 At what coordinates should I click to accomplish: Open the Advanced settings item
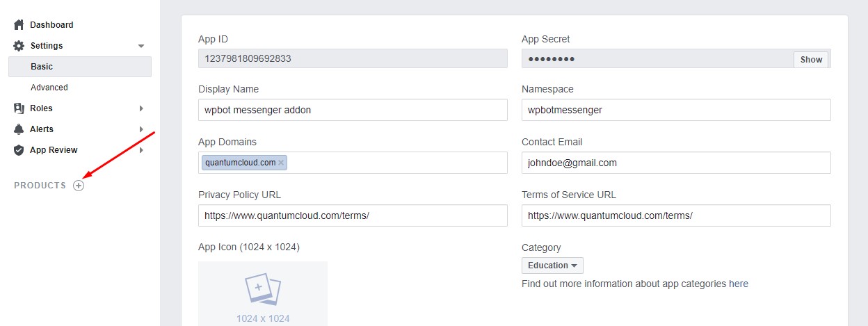pyautogui.click(x=49, y=88)
